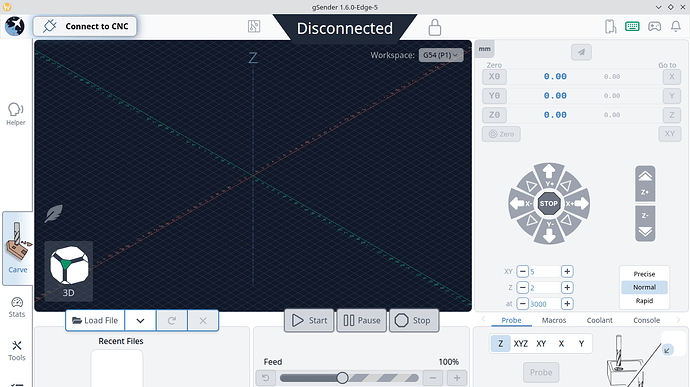Screen dimensions: 690x387
Task: Click Connect to CNC button
Action: (85, 26)
